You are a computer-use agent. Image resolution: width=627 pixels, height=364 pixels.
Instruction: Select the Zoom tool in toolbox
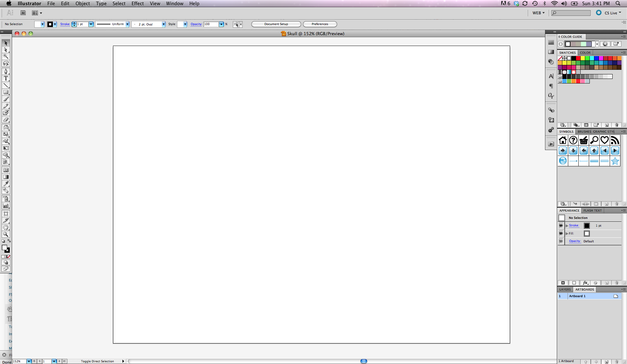[6, 234]
